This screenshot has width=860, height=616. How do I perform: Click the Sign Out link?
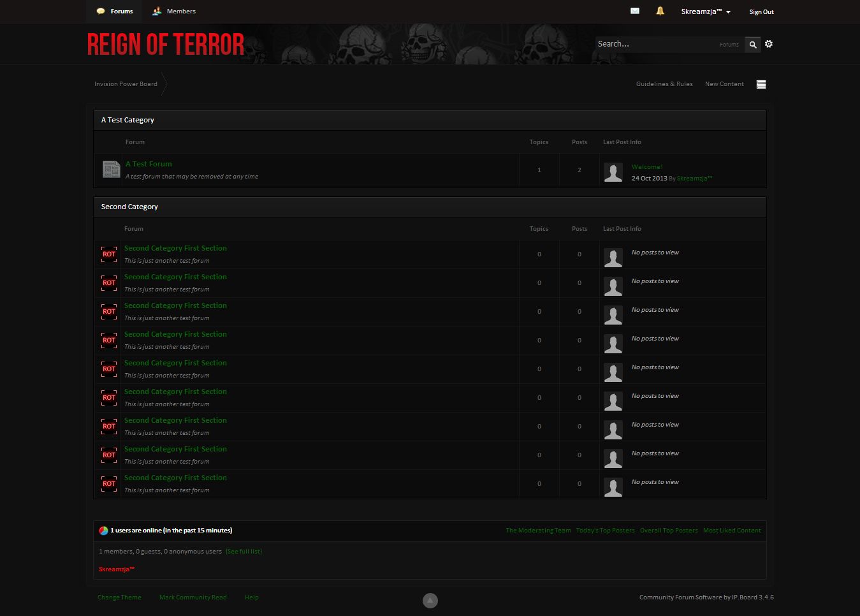(x=761, y=11)
